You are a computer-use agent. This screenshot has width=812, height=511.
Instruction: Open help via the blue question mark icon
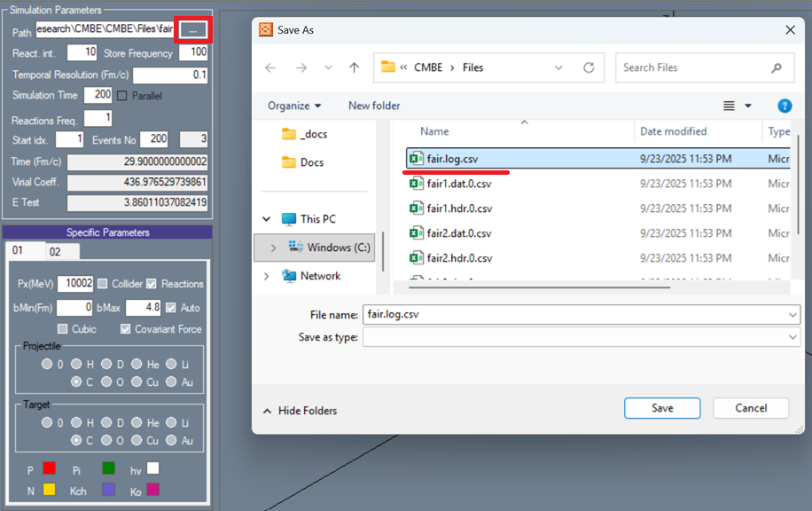(x=784, y=105)
